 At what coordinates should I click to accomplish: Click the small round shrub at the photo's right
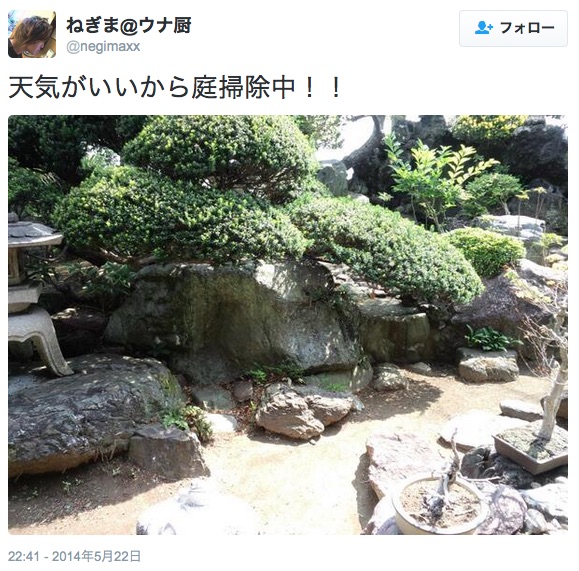pyautogui.click(x=486, y=251)
